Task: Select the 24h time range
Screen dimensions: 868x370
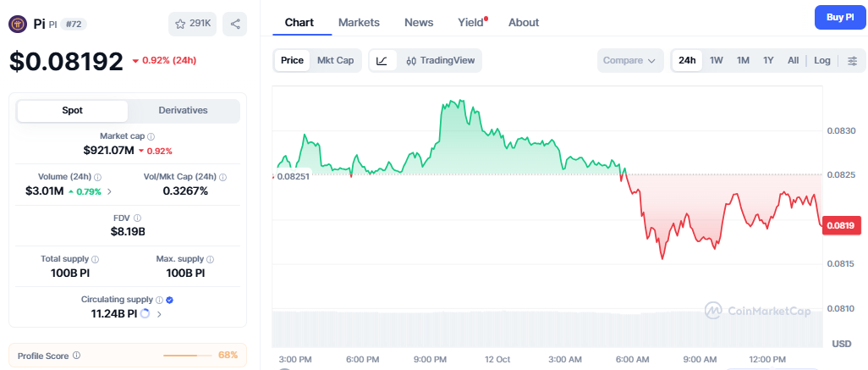Action: [687, 60]
